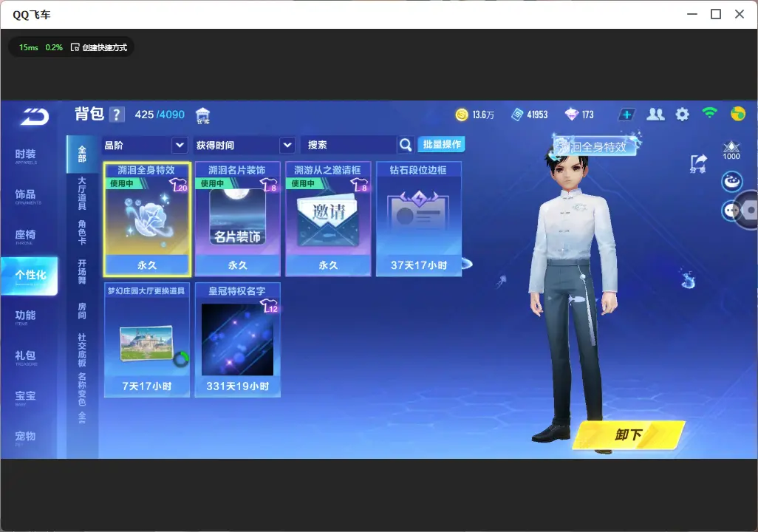Add currency with the plus icon
This screenshot has width=758, height=532.
pyautogui.click(x=626, y=115)
